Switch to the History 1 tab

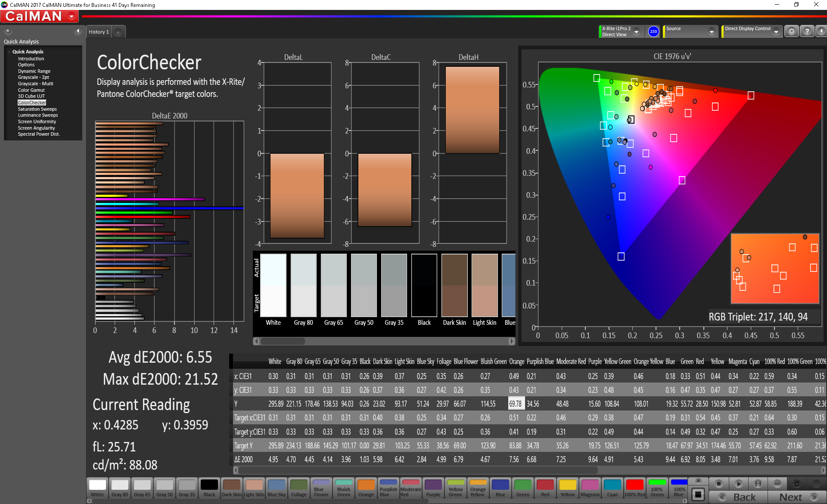point(99,32)
